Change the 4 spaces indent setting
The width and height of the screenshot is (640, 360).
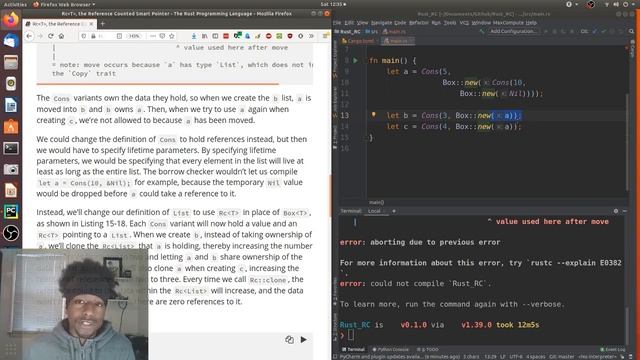coord(536,357)
